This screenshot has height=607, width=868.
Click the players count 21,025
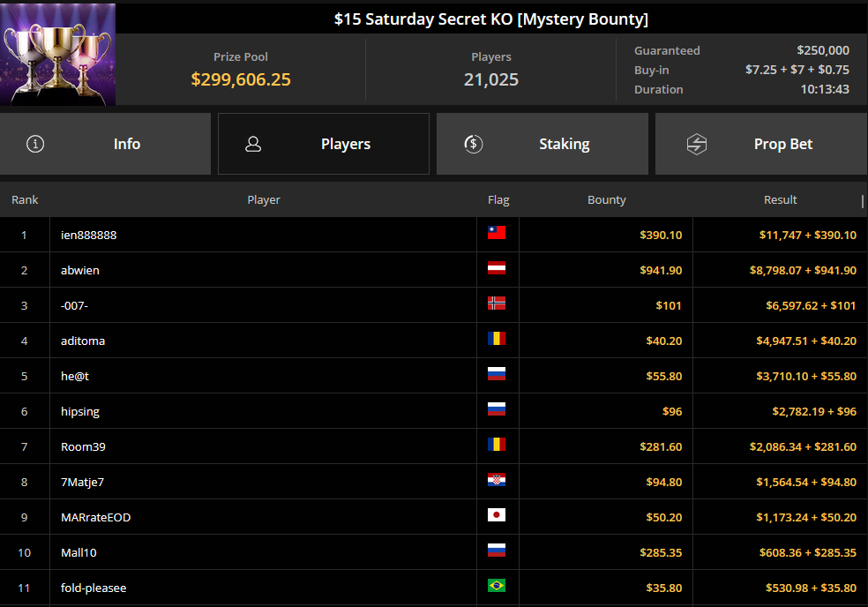pos(491,79)
